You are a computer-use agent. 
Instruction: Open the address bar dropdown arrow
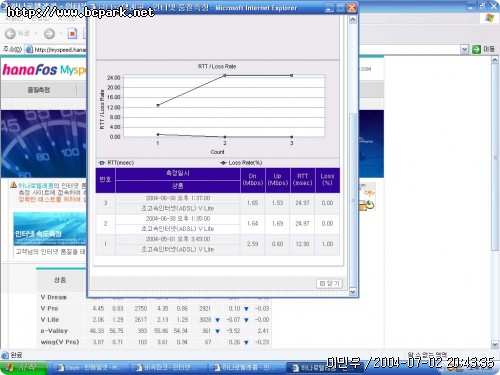(x=464, y=49)
